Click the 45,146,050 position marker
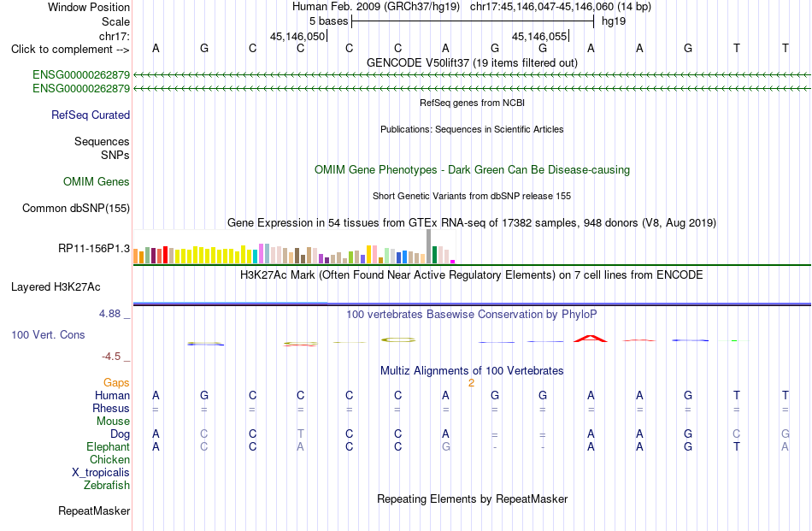This screenshot has height=531, width=812. coord(297,36)
